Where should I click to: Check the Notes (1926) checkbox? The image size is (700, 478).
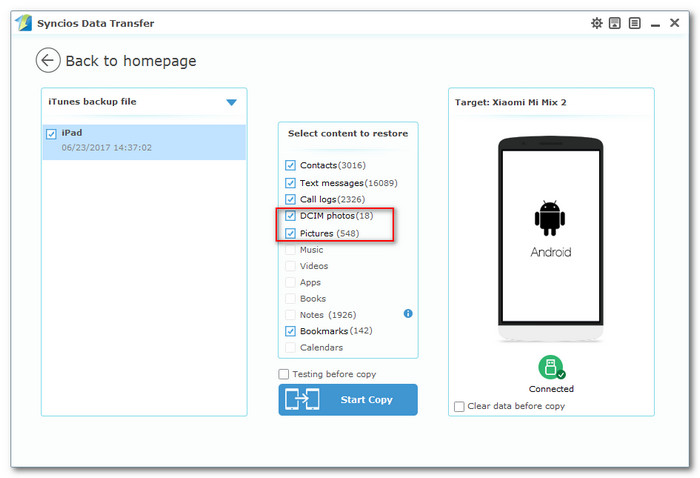pyautogui.click(x=290, y=315)
